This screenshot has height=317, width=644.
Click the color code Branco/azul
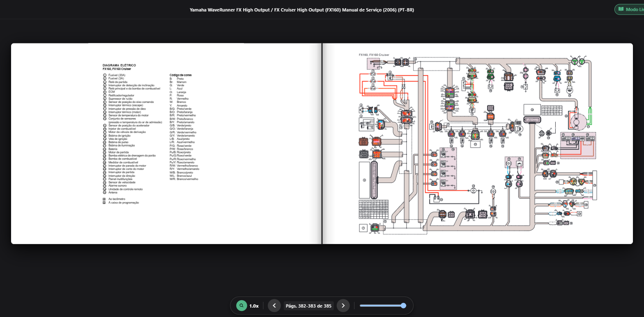click(184, 176)
